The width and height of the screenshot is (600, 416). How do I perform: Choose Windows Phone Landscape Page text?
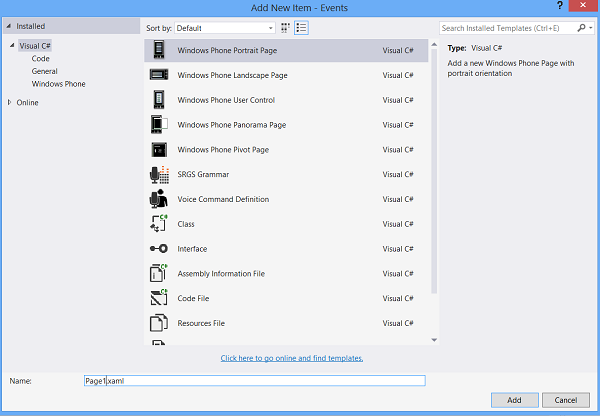(x=232, y=75)
